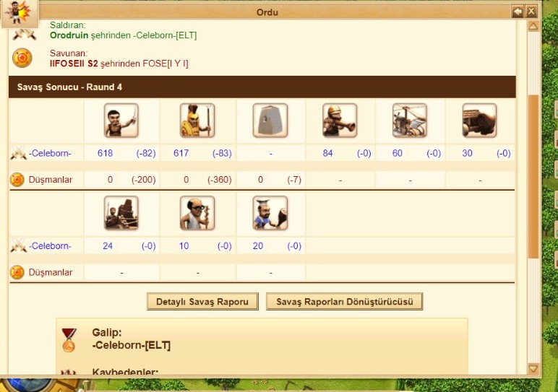Screen dimensions: 558x392
Task: Click the Saldıran: label
Action: point(68,25)
